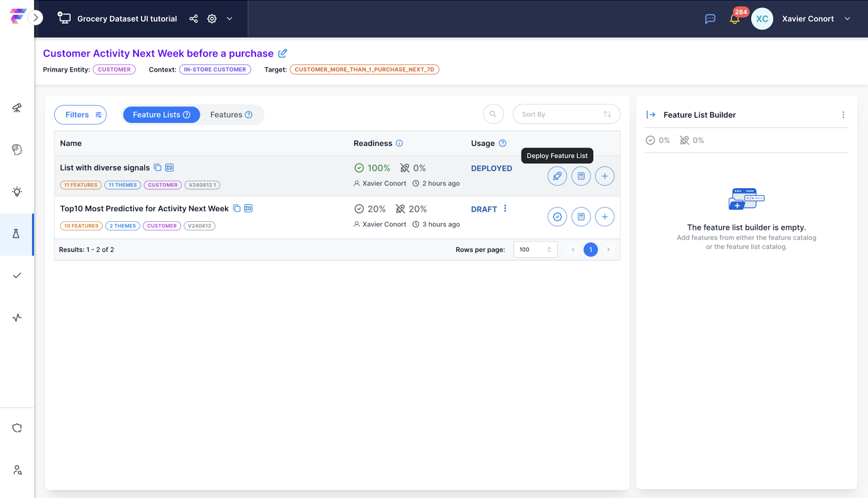
Task: Click the CUSTOMER_MORE_THAN_1_PURCHASE_NEXT_7D target tag
Action: tap(364, 69)
